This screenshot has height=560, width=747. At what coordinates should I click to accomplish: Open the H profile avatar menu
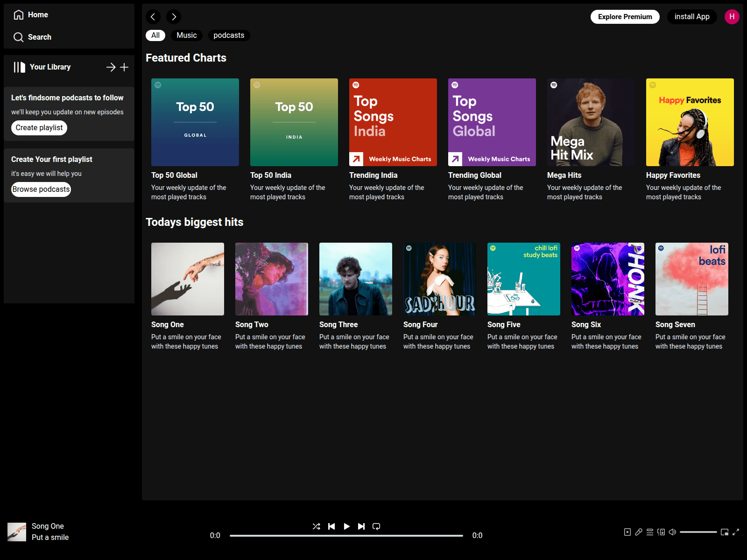pyautogui.click(x=732, y=17)
